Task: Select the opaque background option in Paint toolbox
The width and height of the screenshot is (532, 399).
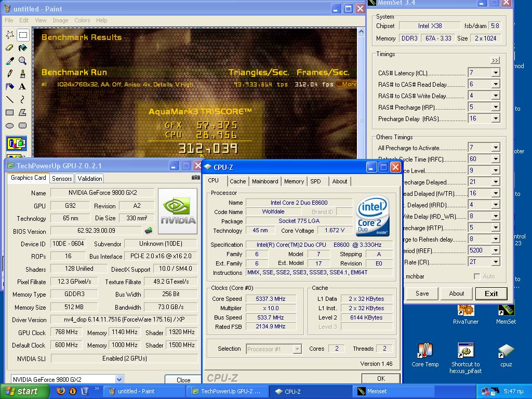Action: point(16,143)
